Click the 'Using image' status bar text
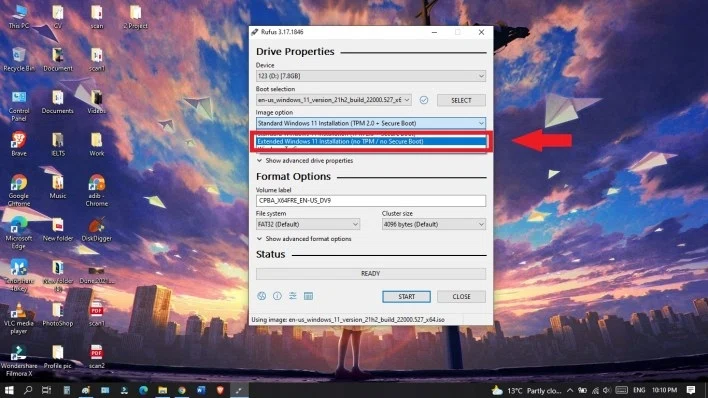Viewport: 708px width, 398px height. click(x=348, y=319)
